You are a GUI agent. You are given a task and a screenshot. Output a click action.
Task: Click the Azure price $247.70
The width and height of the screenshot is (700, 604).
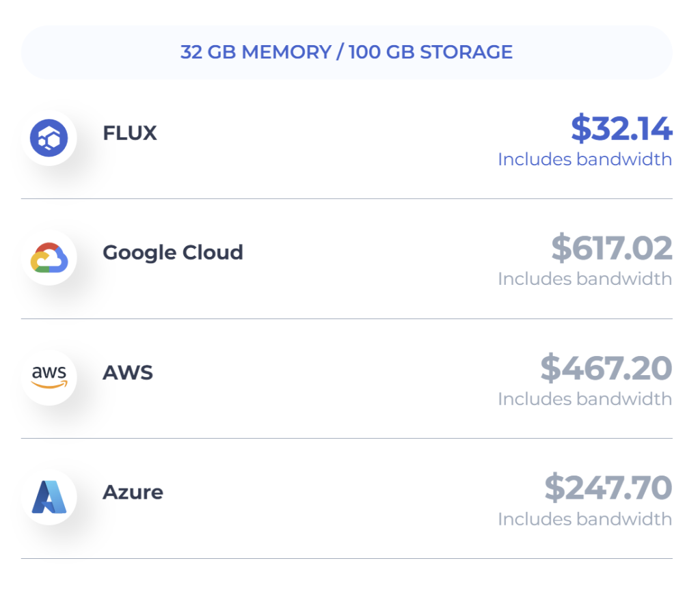608,488
